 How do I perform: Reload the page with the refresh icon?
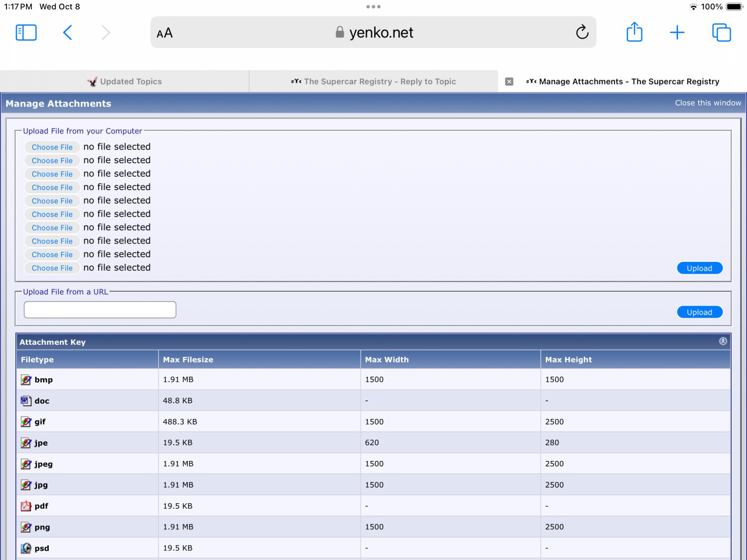[582, 33]
